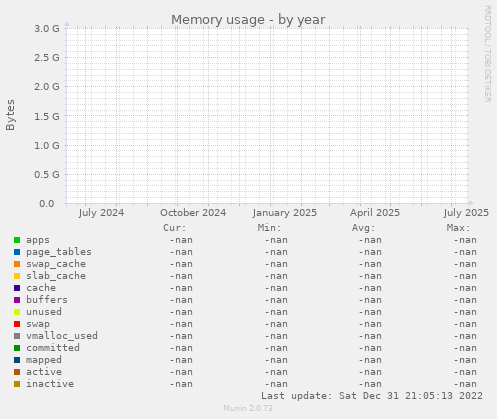Click the Max value for inactive
The width and height of the screenshot is (497, 419).
(465, 384)
